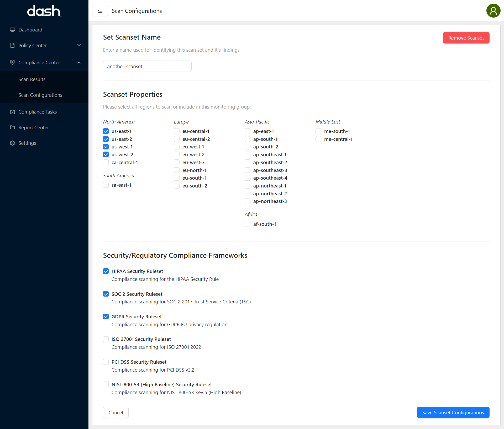Click the Compliance Center shield icon
Viewport: 504px width, 429px height.
(x=12, y=62)
